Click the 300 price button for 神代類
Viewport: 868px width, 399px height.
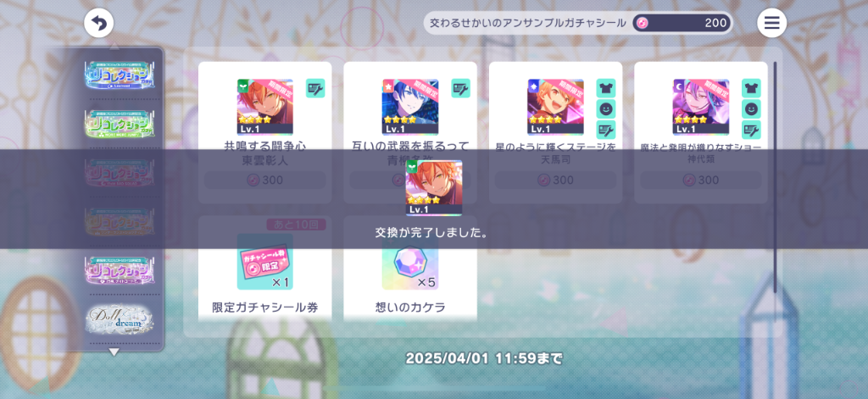pyautogui.click(x=701, y=180)
